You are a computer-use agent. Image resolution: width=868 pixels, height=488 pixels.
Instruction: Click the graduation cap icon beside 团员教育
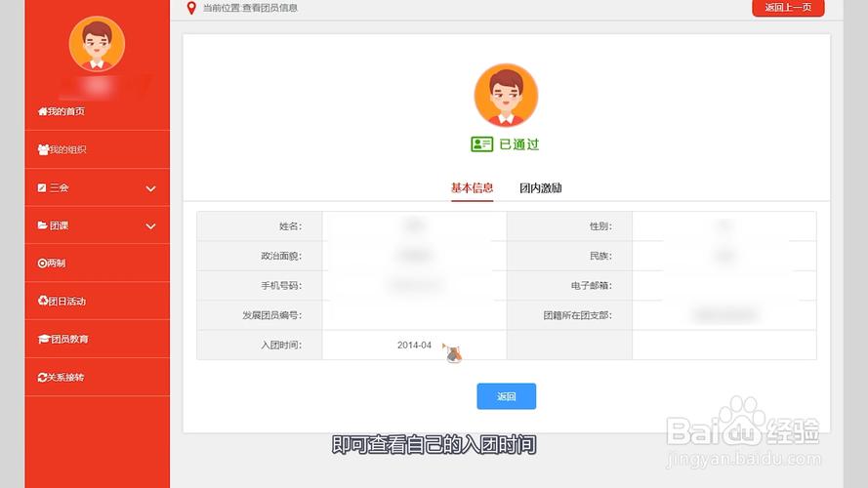(44, 339)
